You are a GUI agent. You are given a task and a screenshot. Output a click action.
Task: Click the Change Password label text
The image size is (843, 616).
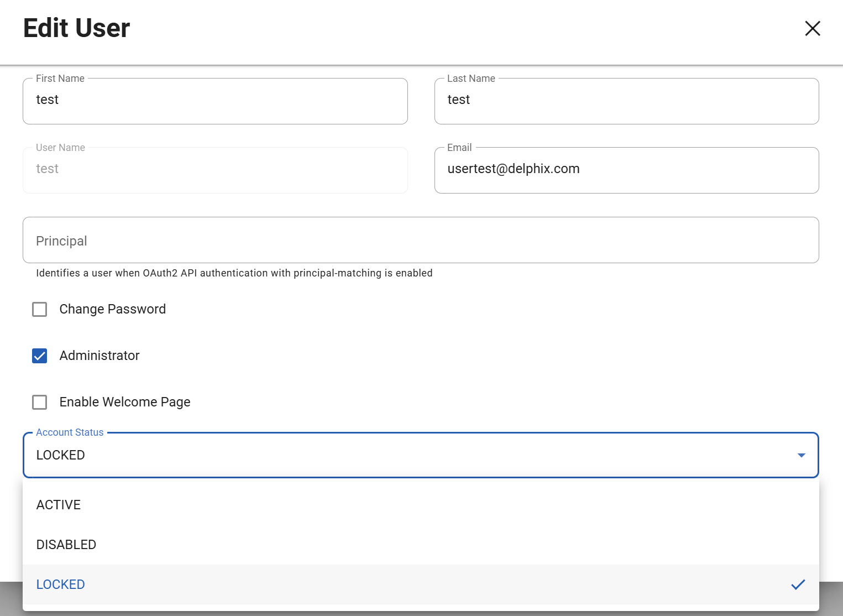click(113, 309)
